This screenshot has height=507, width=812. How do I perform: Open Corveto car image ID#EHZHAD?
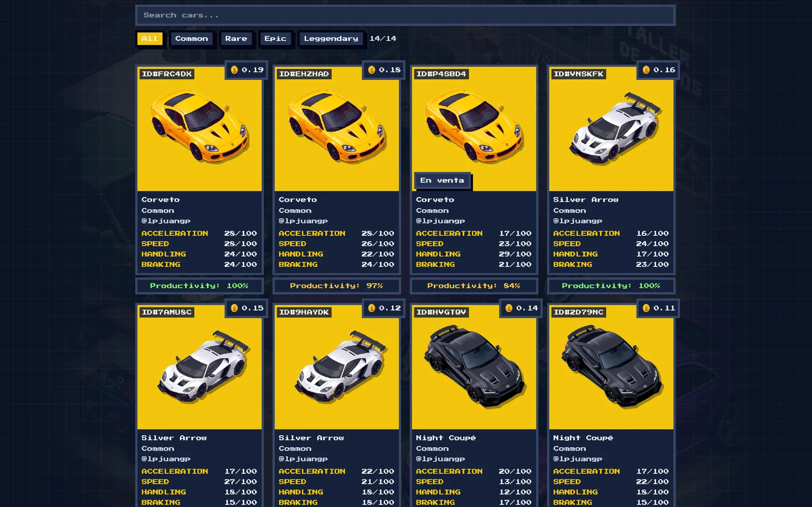(x=337, y=129)
